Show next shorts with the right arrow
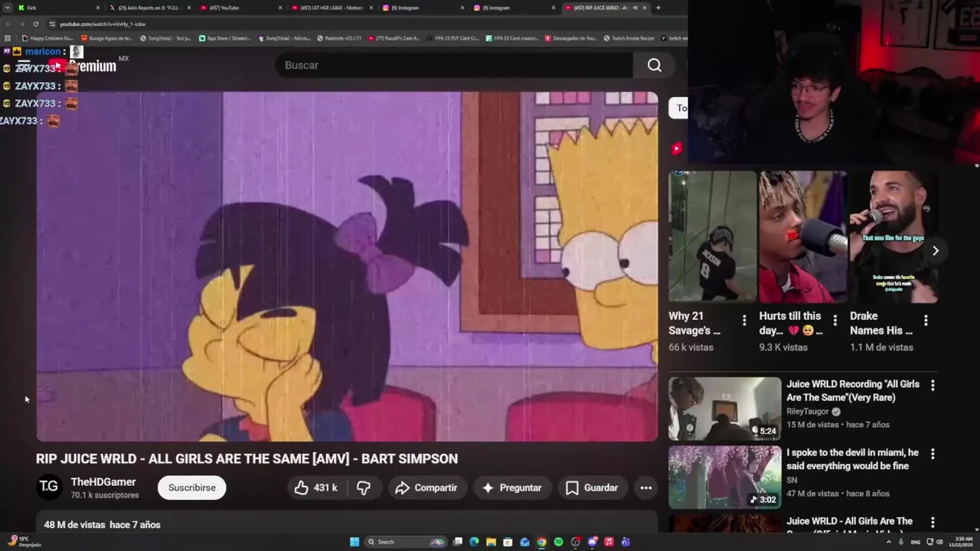Screen dimensions: 980x551 pyautogui.click(x=935, y=250)
